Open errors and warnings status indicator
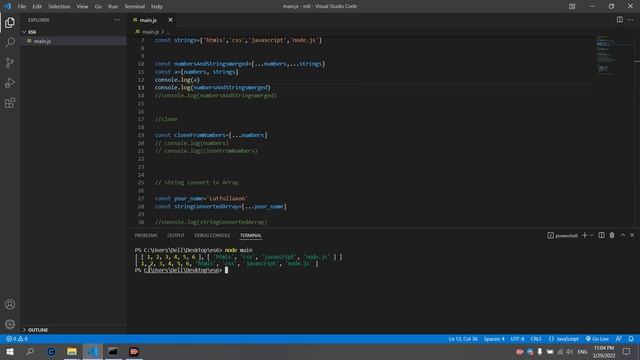 [x=17, y=339]
